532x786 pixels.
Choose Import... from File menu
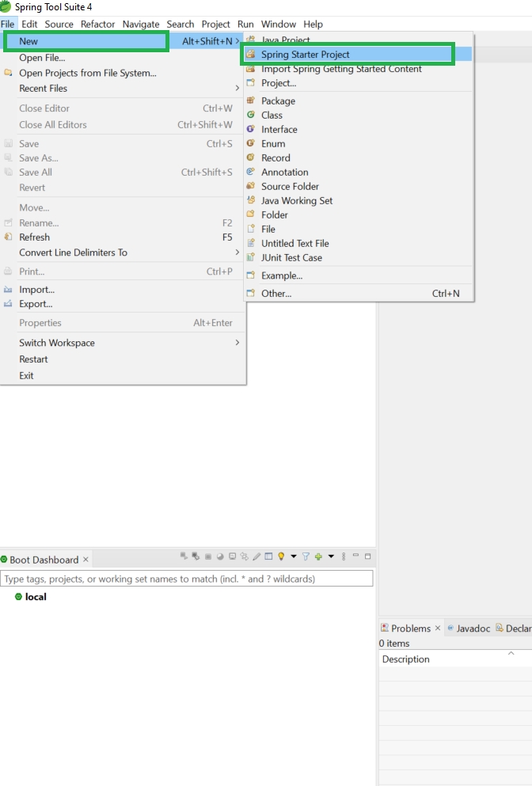36,290
